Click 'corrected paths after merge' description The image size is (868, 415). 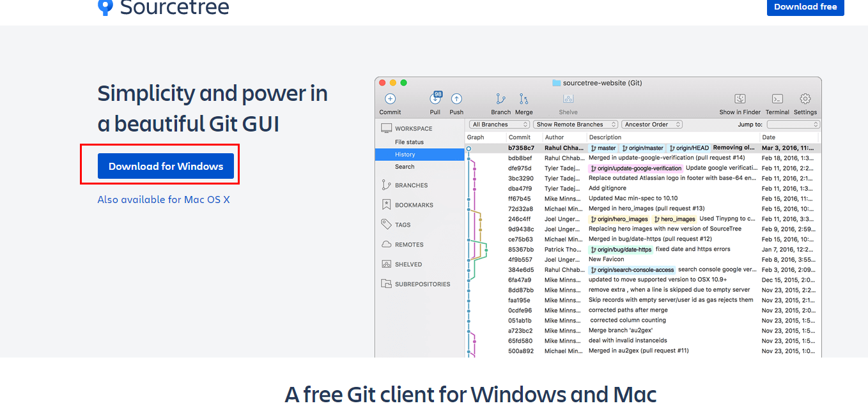point(628,310)
